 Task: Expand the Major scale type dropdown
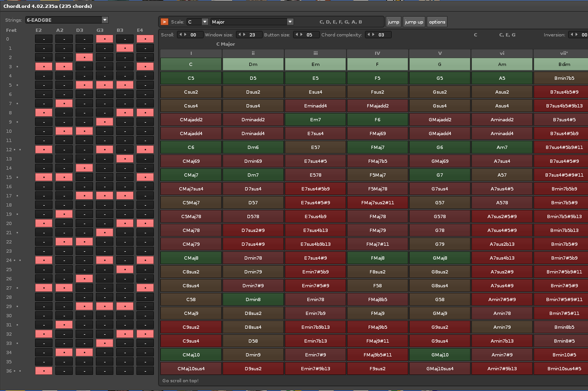(x=290, y=22)
